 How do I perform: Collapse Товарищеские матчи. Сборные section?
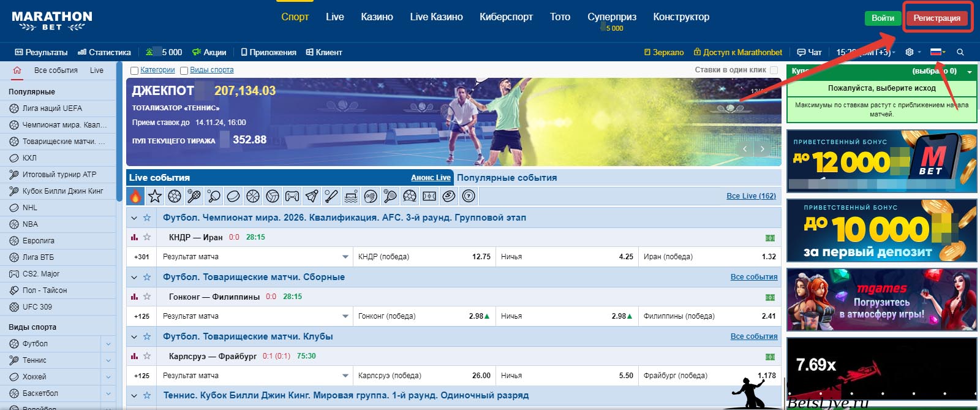[x=134, y=277]
